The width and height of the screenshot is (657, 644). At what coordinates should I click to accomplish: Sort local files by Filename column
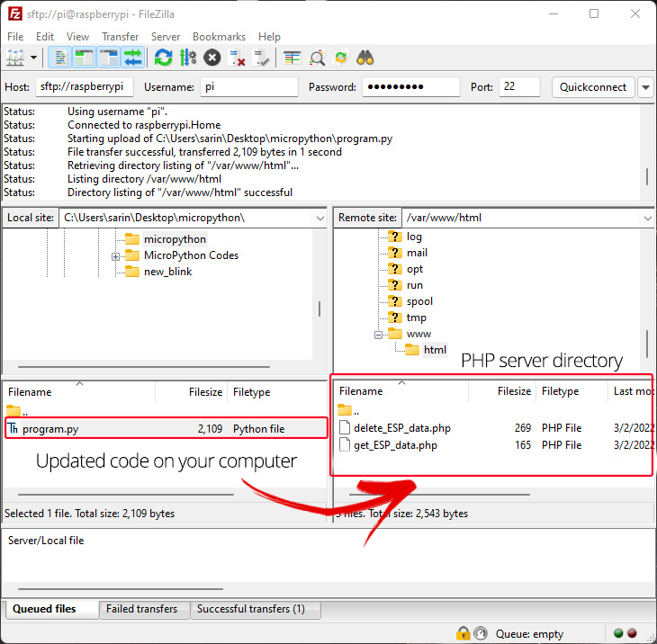(79, 392)
